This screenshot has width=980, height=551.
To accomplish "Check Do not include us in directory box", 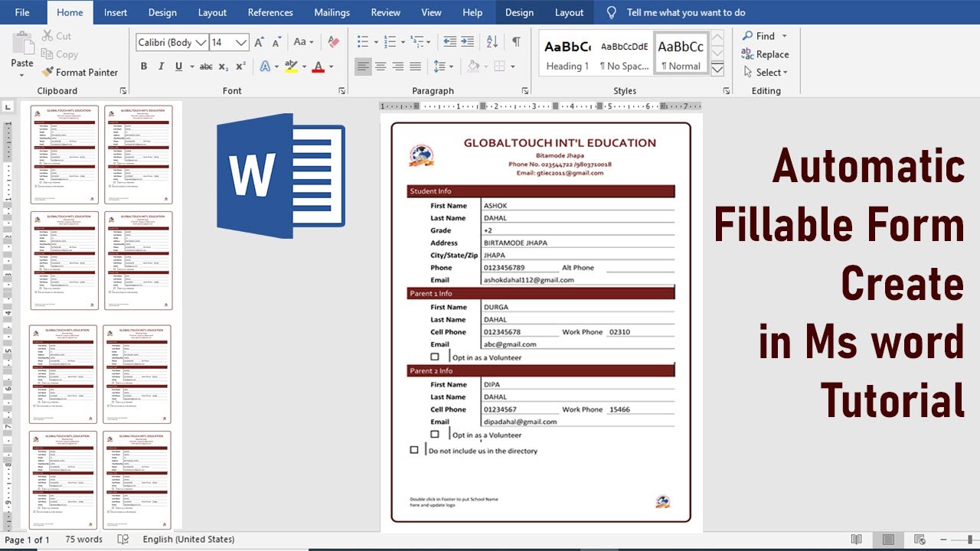I will 414,450.
